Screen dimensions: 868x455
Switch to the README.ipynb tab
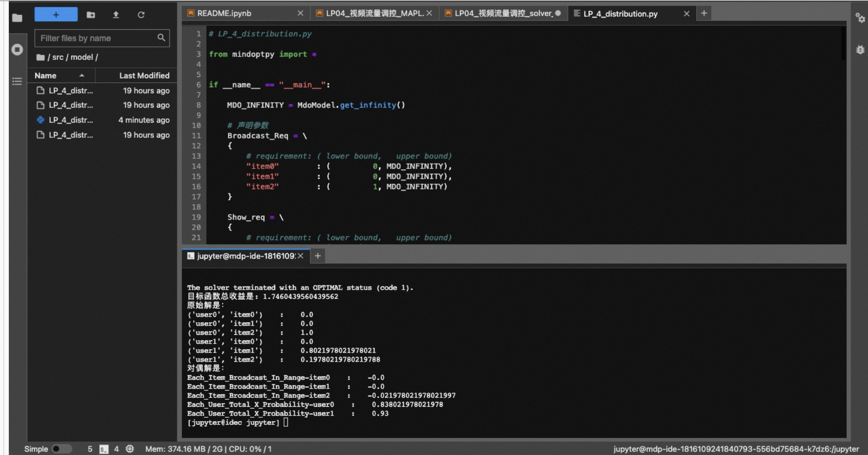[x=224, y=13]
